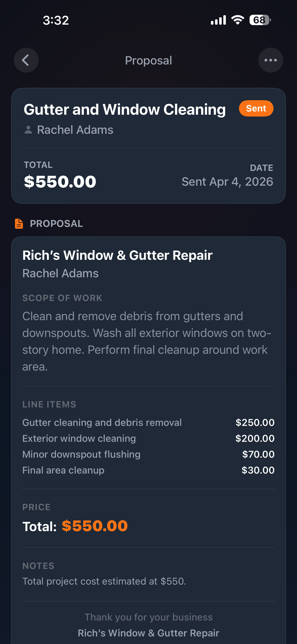Image resolution: width=297 pixels, height=644 pixels.
Task: Tap the person icon beside Rachel Adams
Action: coord(28,130)
